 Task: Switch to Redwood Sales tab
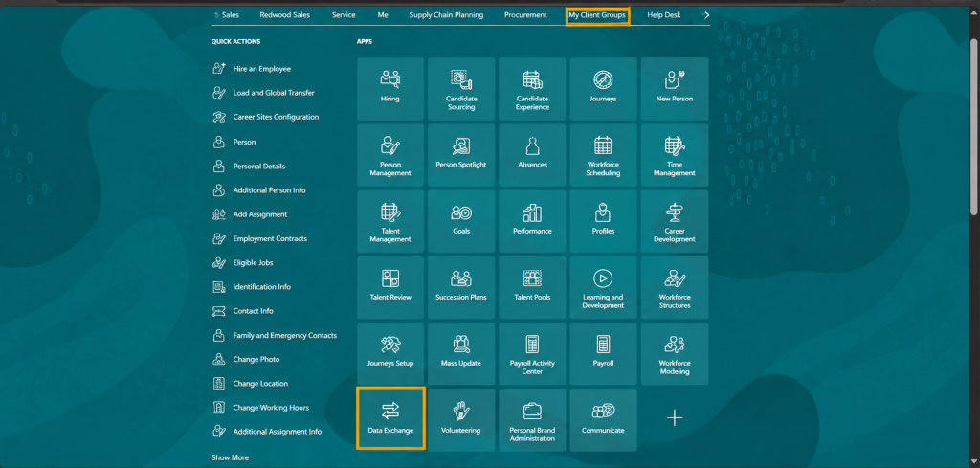tap(285, 15)
